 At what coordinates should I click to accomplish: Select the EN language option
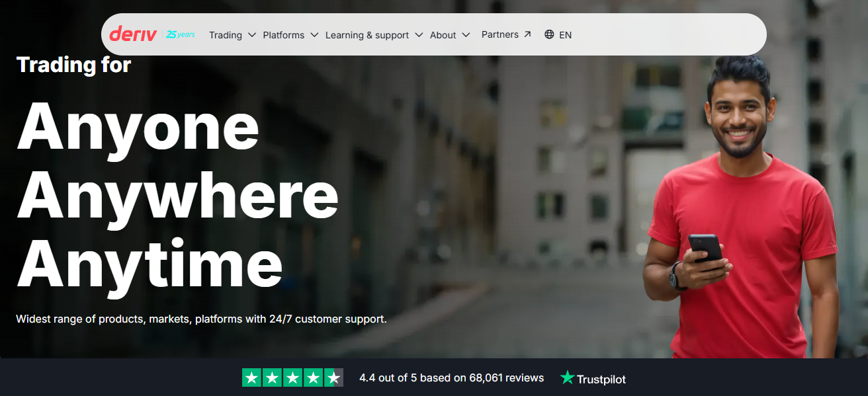(565, 35)
